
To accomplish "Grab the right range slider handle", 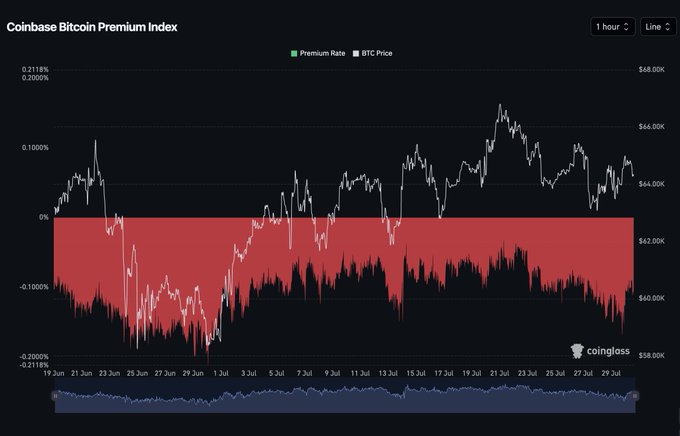I will (635, 396).
